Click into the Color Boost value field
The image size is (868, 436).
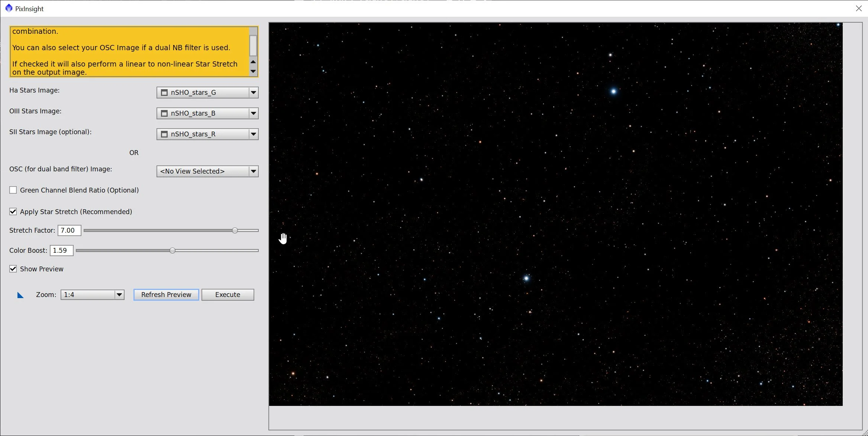coord(61,251)
